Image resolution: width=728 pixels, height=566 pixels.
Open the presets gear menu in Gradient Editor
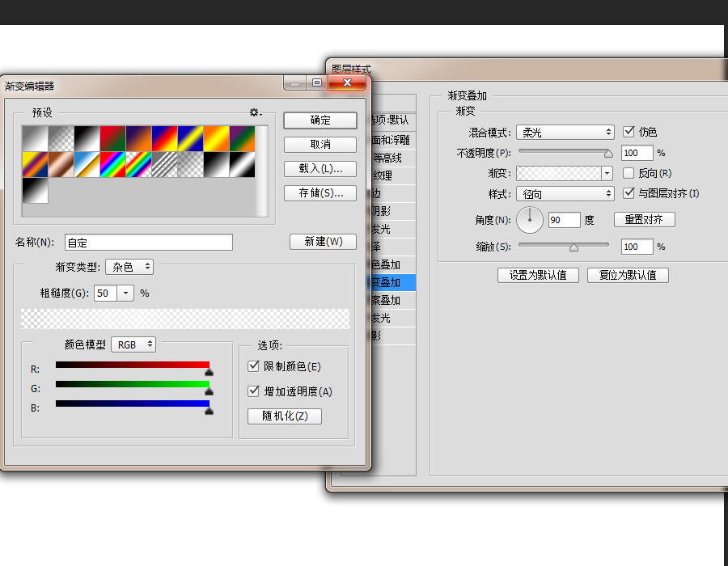click(256, 112)
